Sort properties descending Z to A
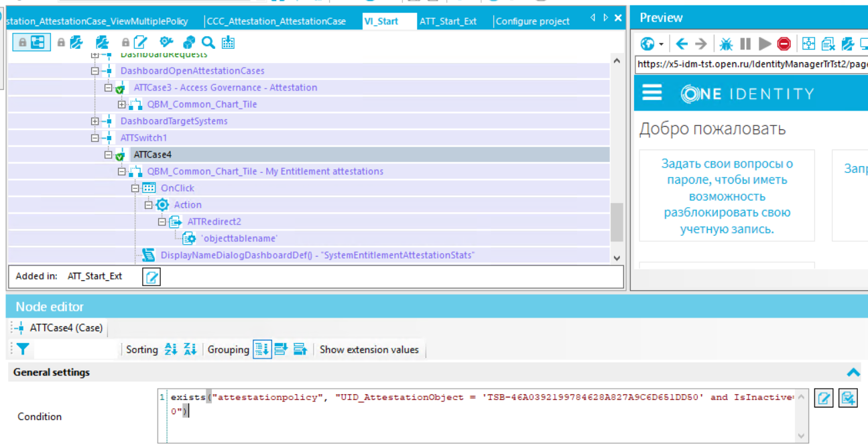The width and height of the screenshot is (868, 445). click(190, 349)
